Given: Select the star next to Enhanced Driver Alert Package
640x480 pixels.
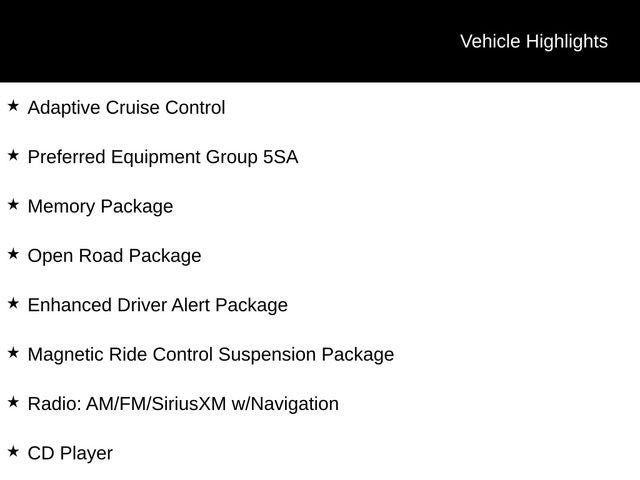Looking at the screenshot, I should [13, 303].
